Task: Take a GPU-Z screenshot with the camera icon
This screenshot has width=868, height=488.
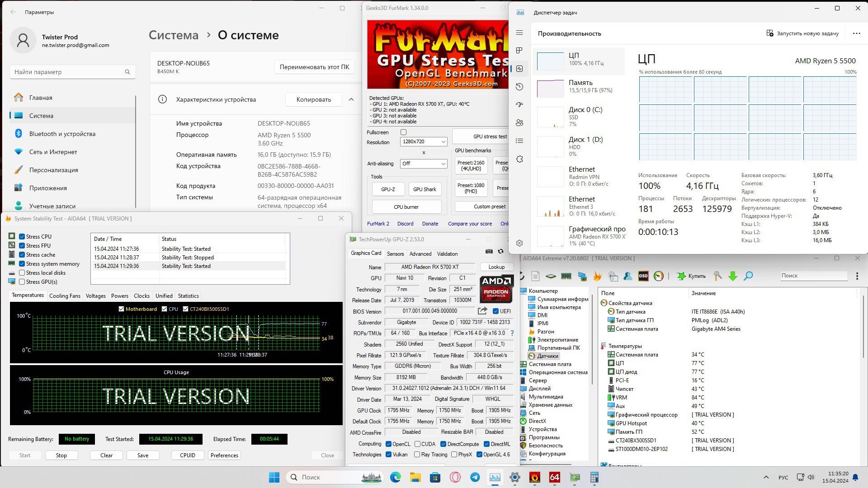Action: [x=489, y=252]
